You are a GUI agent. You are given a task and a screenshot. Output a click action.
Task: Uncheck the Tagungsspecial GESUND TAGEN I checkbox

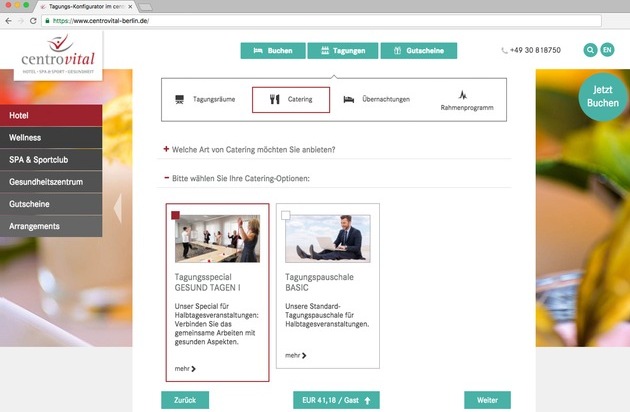point(176,215)
